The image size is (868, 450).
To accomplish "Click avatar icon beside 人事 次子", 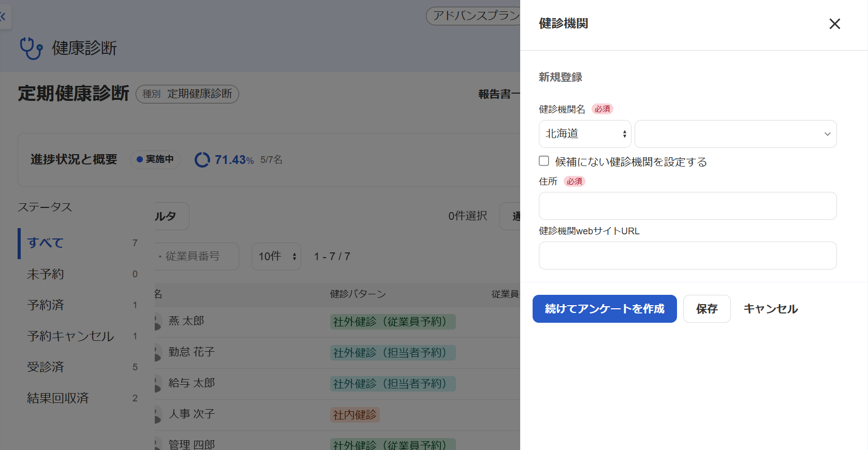I will click(x=158, y=415).
